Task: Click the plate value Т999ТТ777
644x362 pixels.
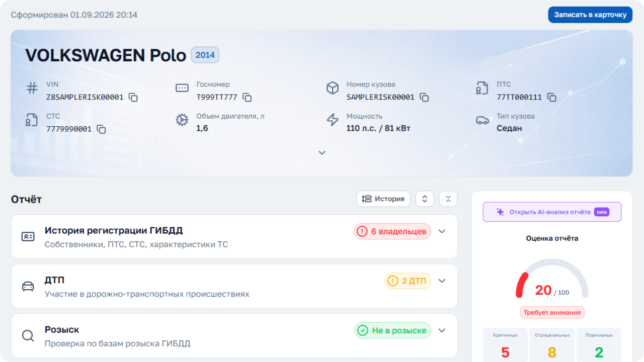Action: [217, 98]
